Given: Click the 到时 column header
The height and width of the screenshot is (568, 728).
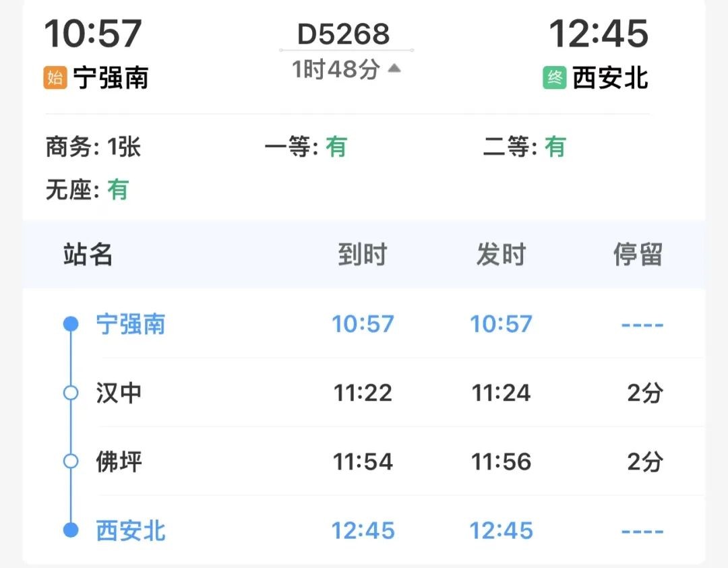Looking at the screenshot, I should pos(363,255).
